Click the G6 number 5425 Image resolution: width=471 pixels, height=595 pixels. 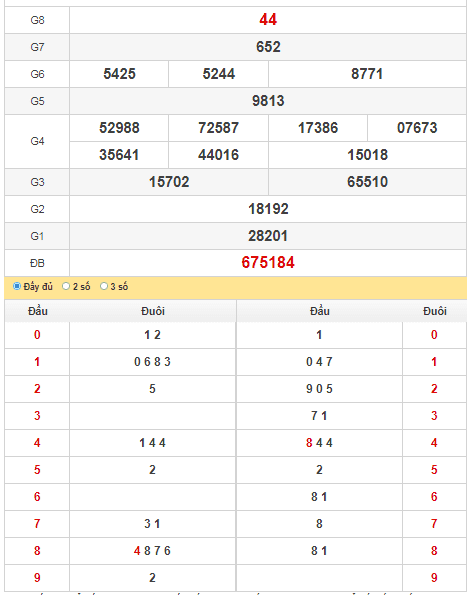coord(119,74)
